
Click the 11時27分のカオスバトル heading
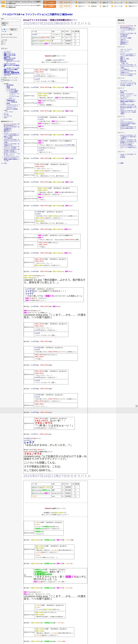coord(57,476)
